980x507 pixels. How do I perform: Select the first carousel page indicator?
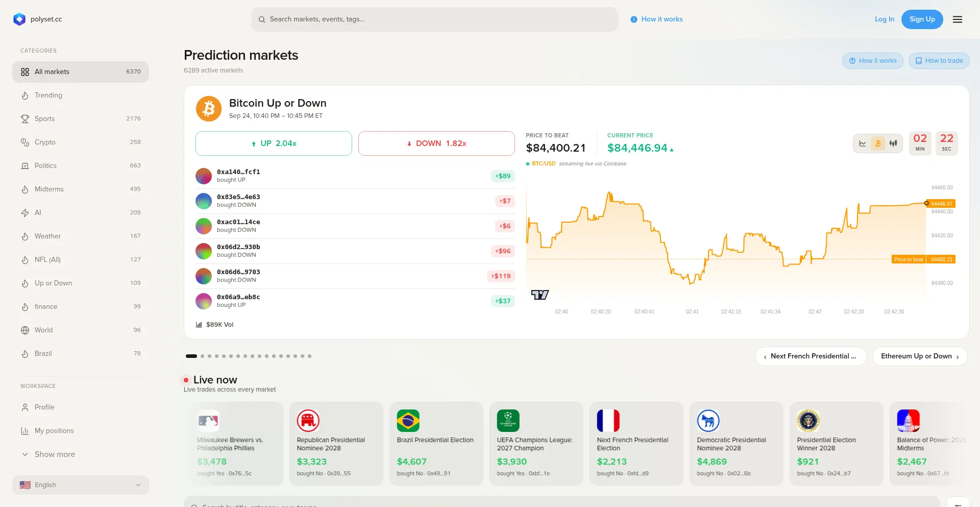tap(191, 356)
